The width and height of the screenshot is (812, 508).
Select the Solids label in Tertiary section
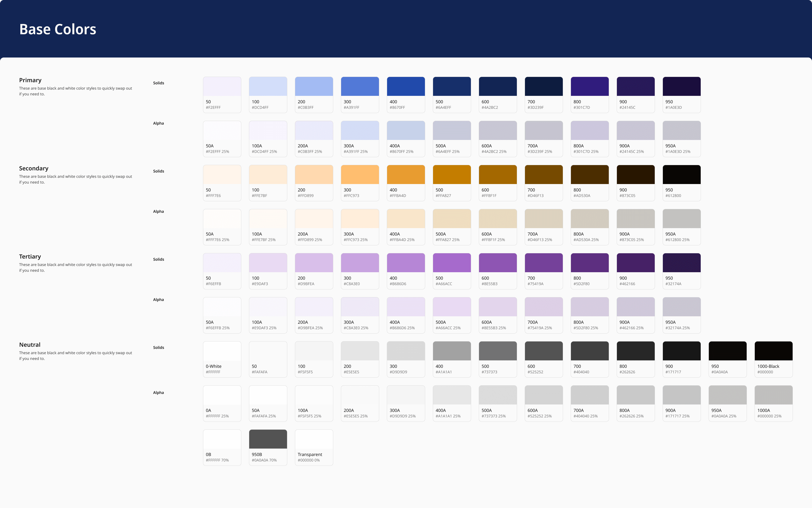(x=158, y=259)
